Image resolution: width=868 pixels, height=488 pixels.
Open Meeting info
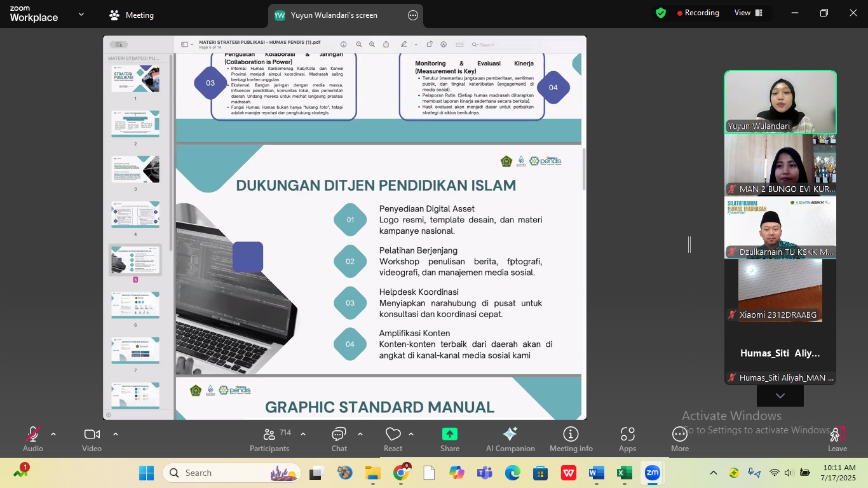tap(571, 439)
